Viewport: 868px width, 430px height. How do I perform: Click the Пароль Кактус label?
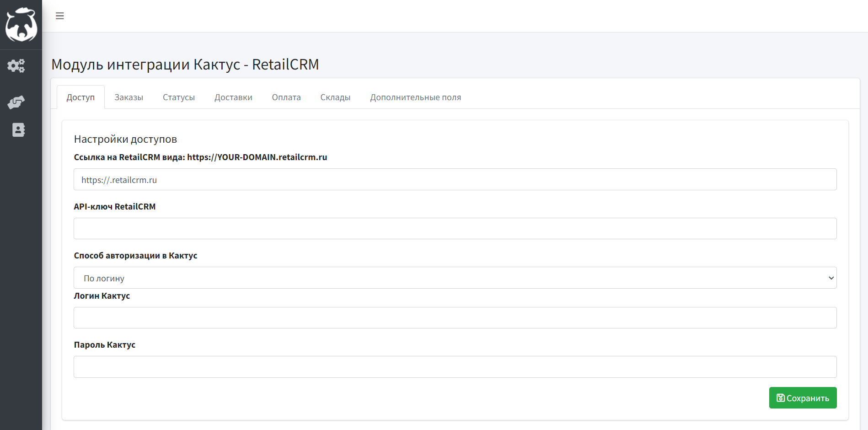tap(105, 344)
